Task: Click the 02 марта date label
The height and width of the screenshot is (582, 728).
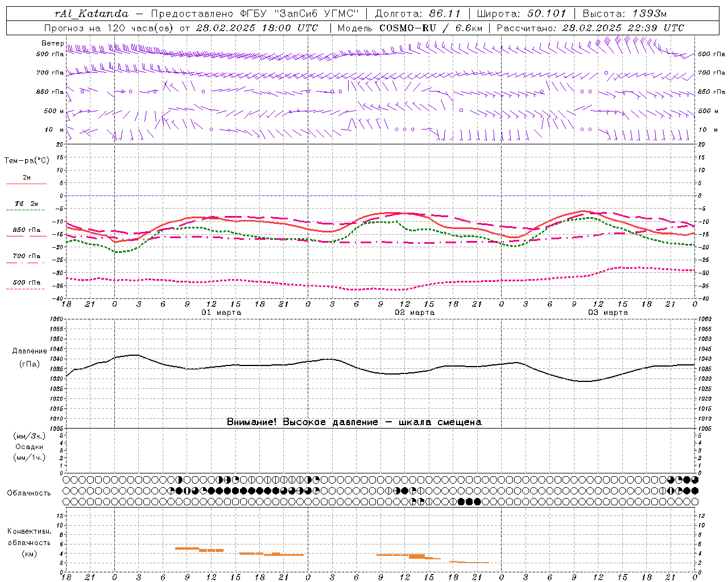Action: [415, 313]
